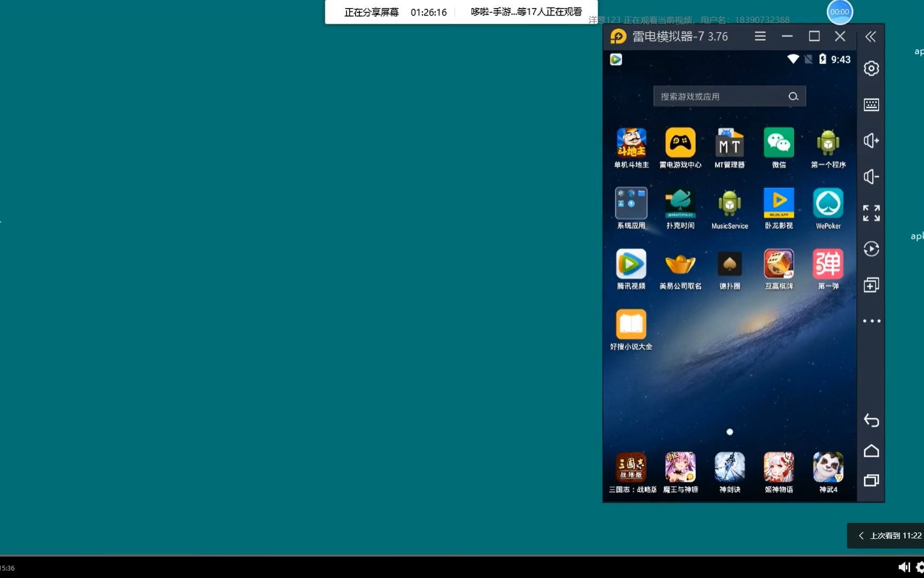The image size is (924, 578).
Task: Increase emulator volume
Action: (x=871, y=140)
